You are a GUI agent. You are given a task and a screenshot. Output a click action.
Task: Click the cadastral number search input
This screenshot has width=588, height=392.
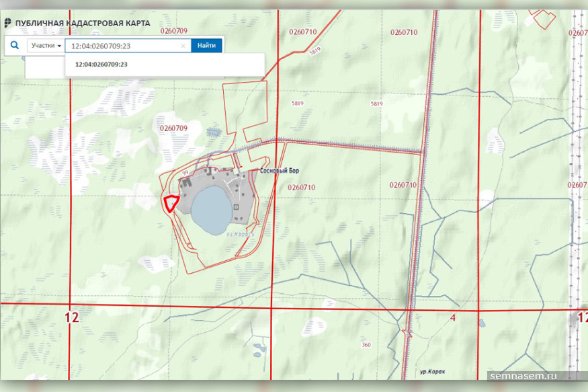(x=124, y=46)
